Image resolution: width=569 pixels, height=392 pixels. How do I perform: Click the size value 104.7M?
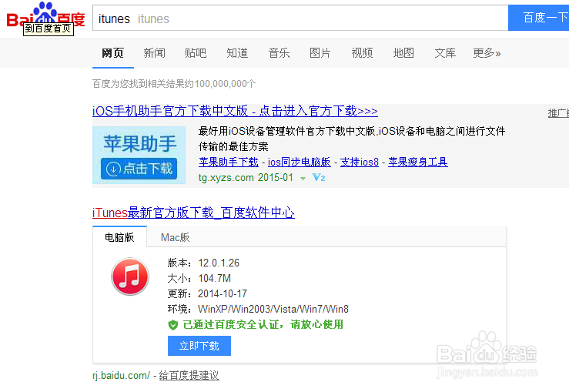point(215,278)
